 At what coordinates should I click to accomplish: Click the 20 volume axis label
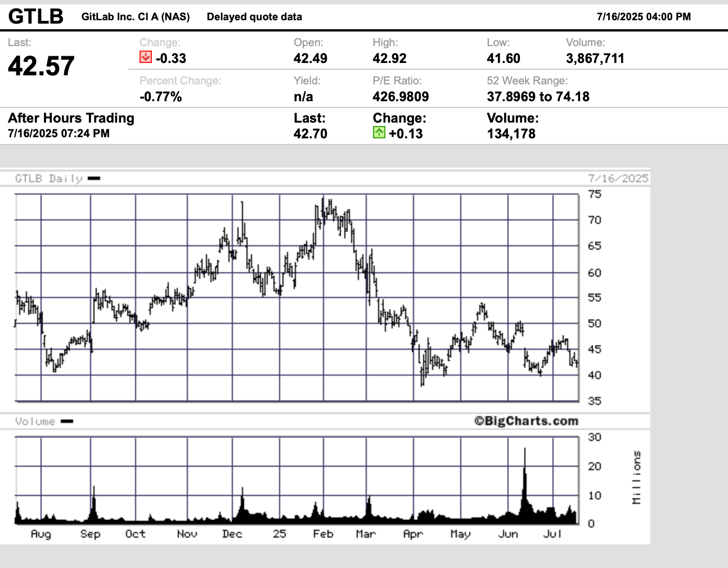coord(595,466)
